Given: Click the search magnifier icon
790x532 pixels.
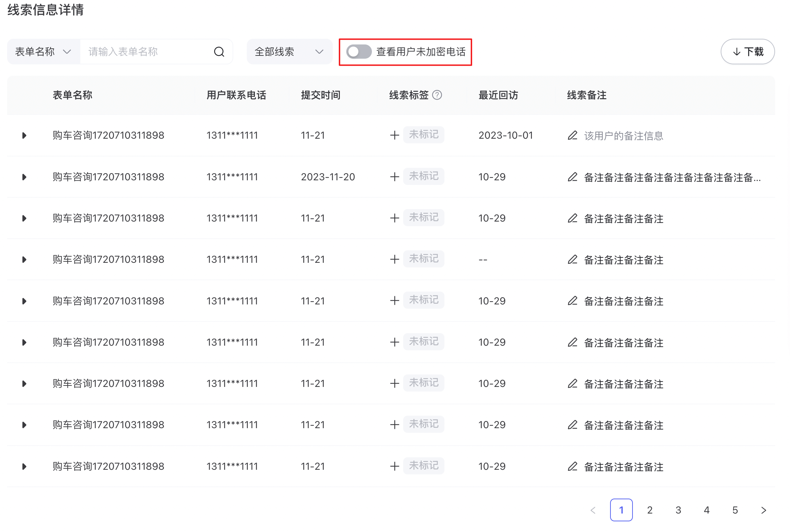Looking at the screenshot, I should coord(219,52).
